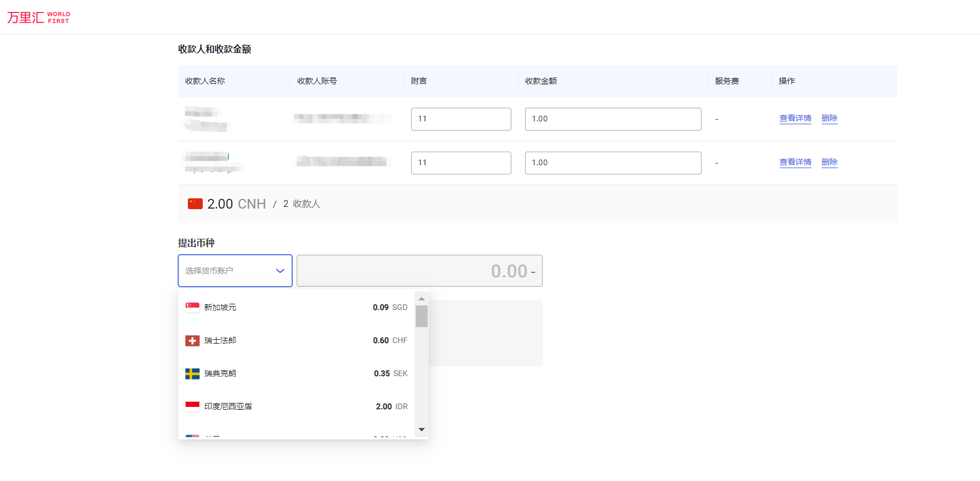980x481 pixels.
Task: Click the Swiss flag icon
Action: tap(192, 340)
